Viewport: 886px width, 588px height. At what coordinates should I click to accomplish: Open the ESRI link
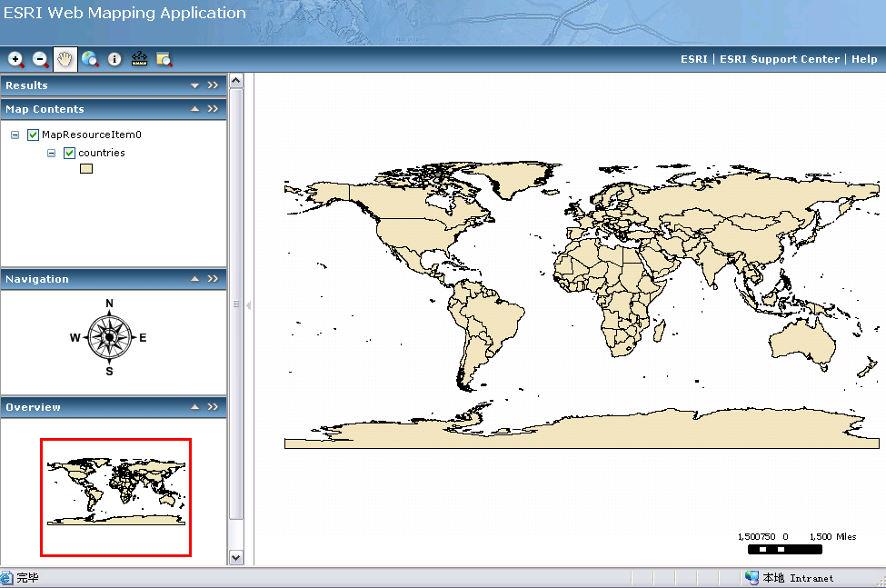coord(693,59)
